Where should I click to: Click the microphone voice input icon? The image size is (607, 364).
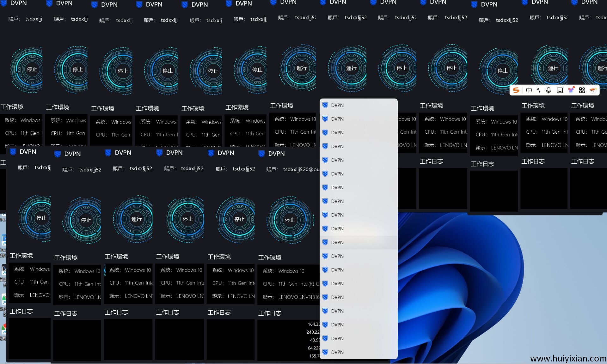tap(549, 90)
